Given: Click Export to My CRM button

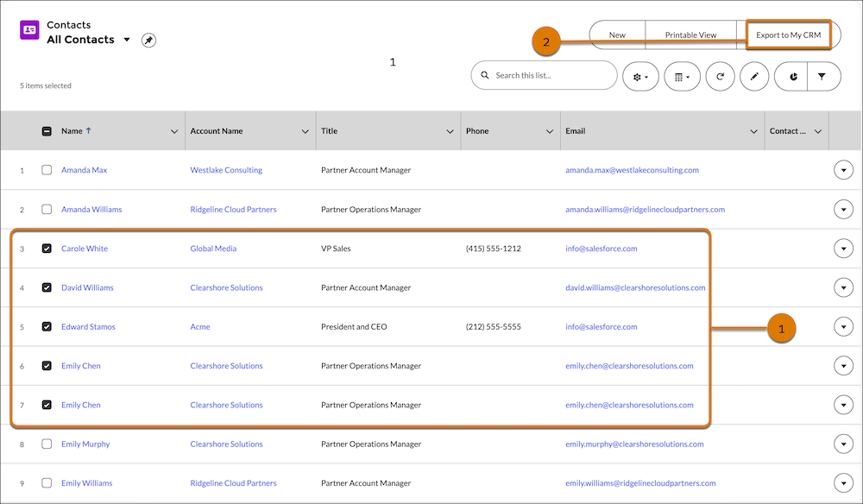Looking at the screenshot, I should point(788,35).
